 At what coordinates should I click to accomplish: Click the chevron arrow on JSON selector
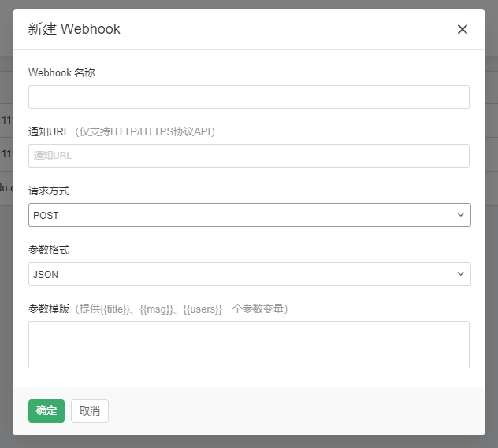461,274
